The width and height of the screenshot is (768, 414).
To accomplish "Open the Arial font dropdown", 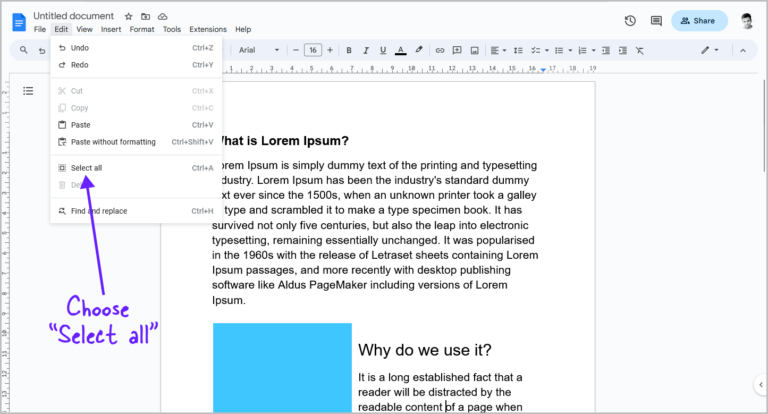I will (x=259, y=50).
